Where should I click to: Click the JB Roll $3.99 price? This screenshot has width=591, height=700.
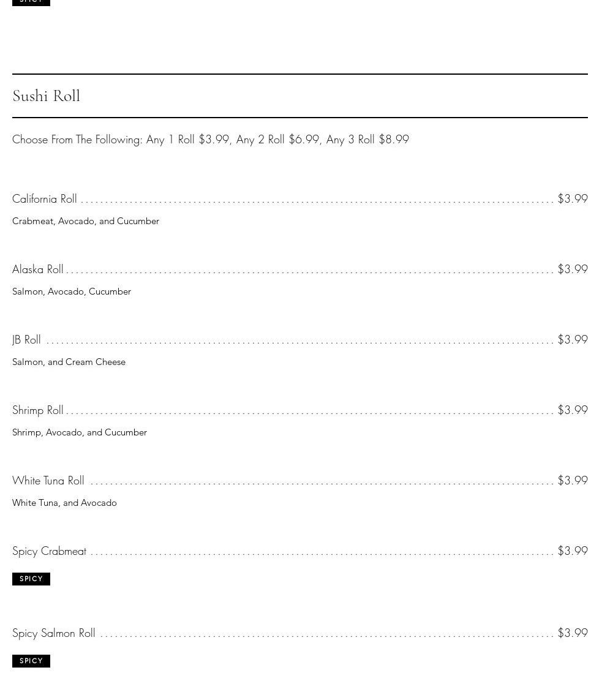[x=572, y=340]
